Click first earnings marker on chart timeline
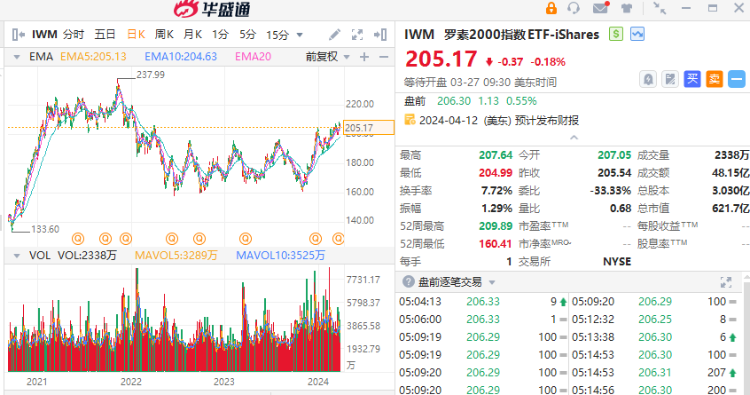The image size is (750, 395). coord(78,238)
